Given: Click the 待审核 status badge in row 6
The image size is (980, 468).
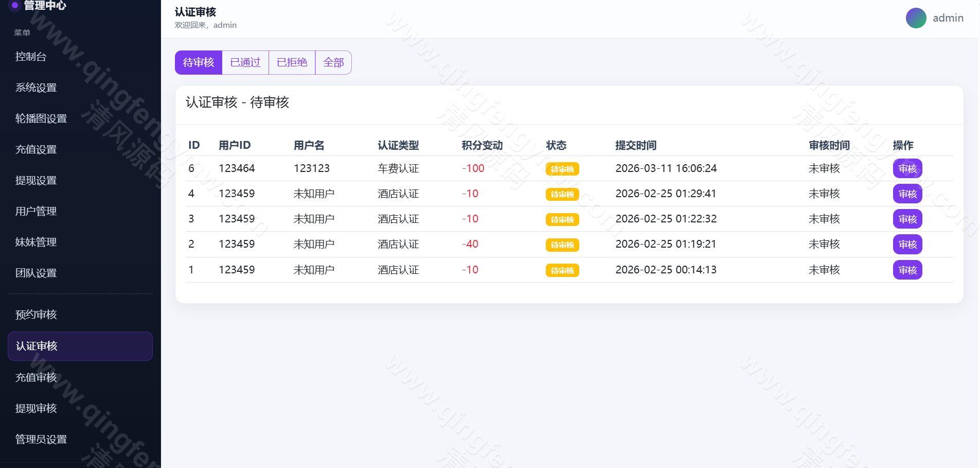Looking at the screenshot, I should tap(562, 169).
